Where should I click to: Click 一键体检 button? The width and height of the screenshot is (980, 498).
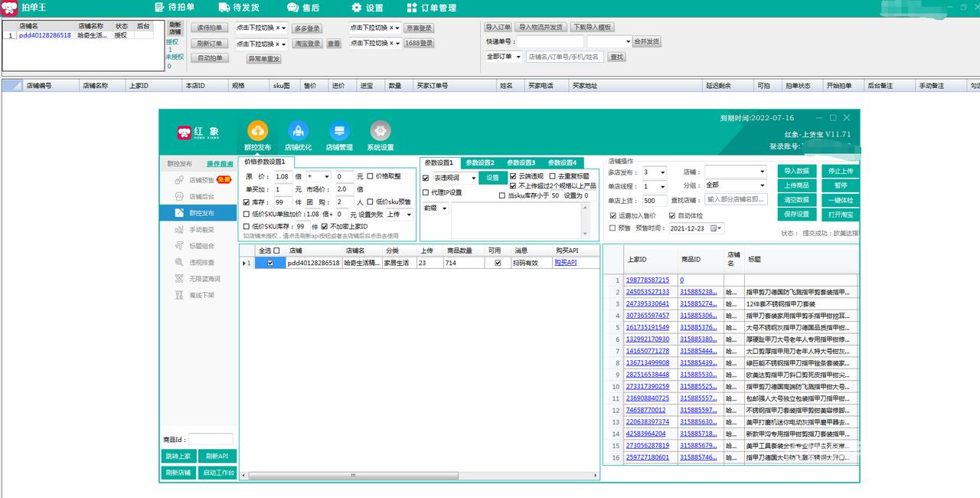pyautogui.click(x=840, y=200)
